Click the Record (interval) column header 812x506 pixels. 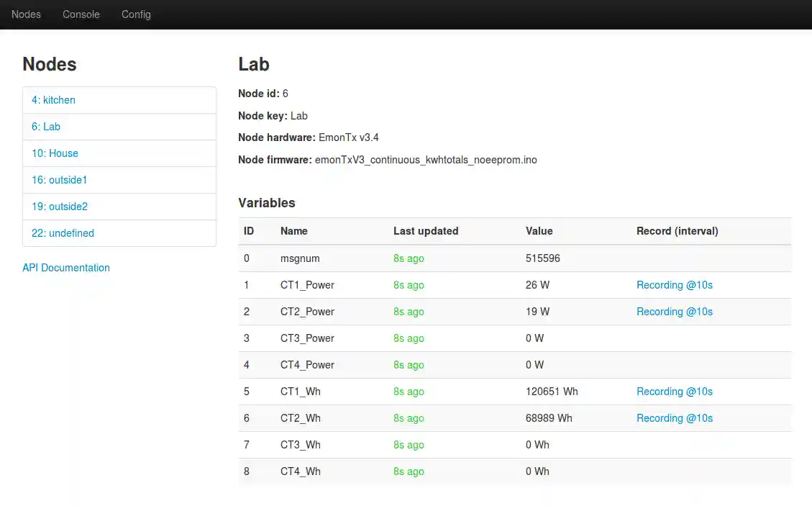tap(677, 231)
